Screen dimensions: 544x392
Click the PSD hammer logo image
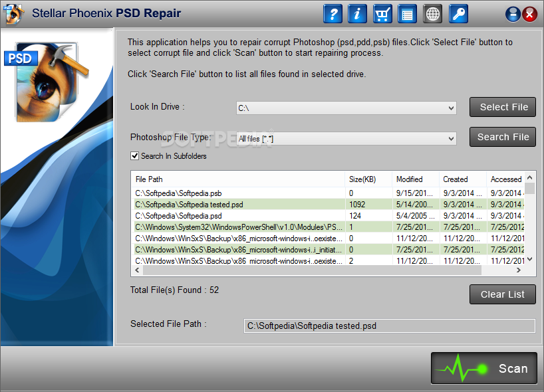pyautogui.click(x=48, y=82)
